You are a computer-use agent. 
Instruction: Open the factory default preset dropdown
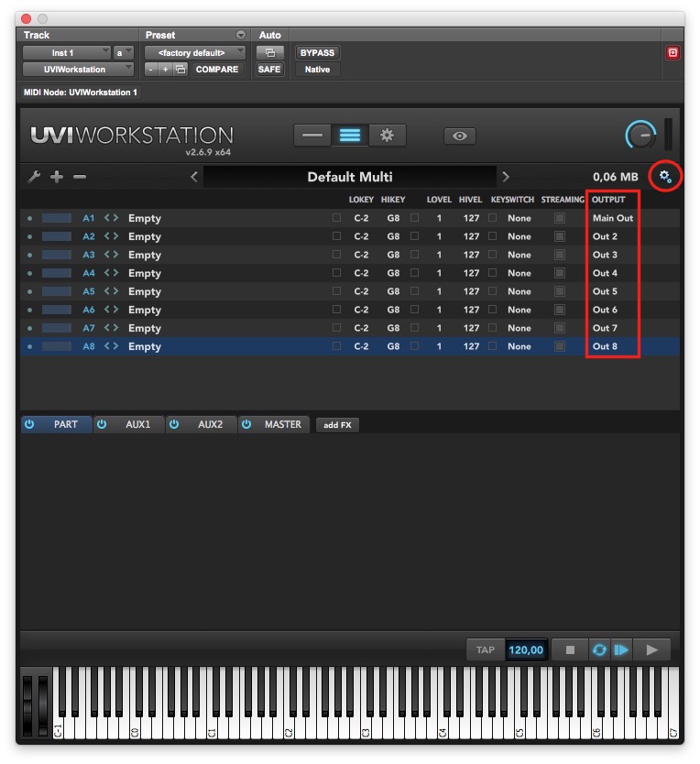(195, 52)
